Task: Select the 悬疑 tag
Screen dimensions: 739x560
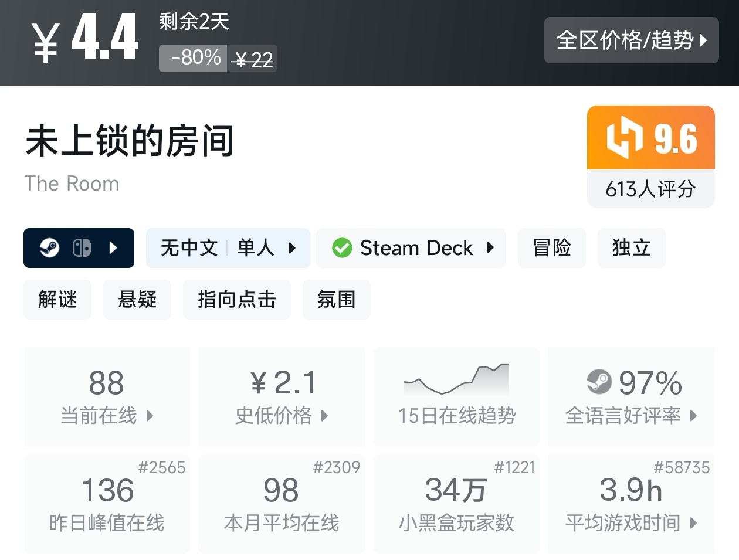Action: click(137, 300)
